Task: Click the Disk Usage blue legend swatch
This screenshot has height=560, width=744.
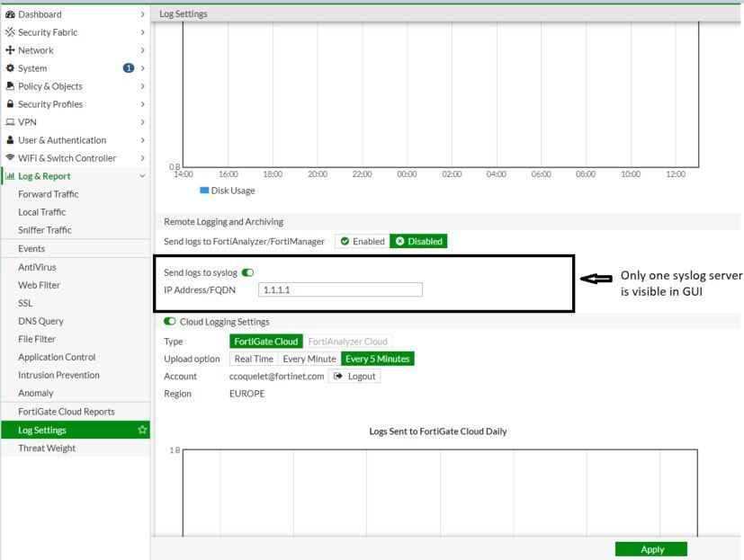Action: [204, 191]
